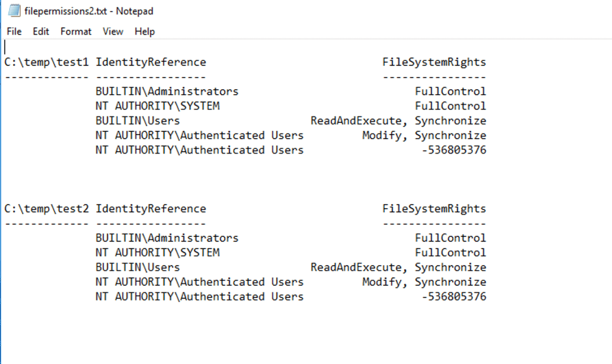The image size is (612, 364).
Task: Click BUILTIN\Administrators under test1
Action: (167, 91)
